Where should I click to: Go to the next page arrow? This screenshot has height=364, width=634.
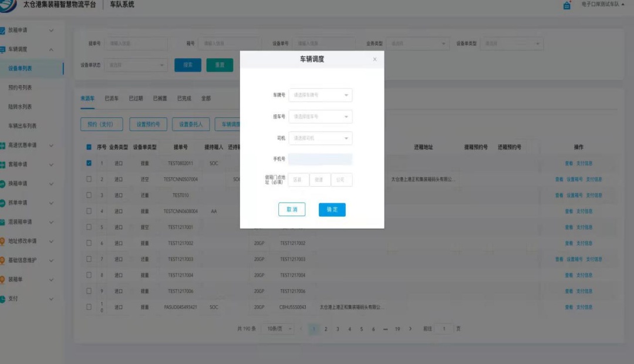410,329
